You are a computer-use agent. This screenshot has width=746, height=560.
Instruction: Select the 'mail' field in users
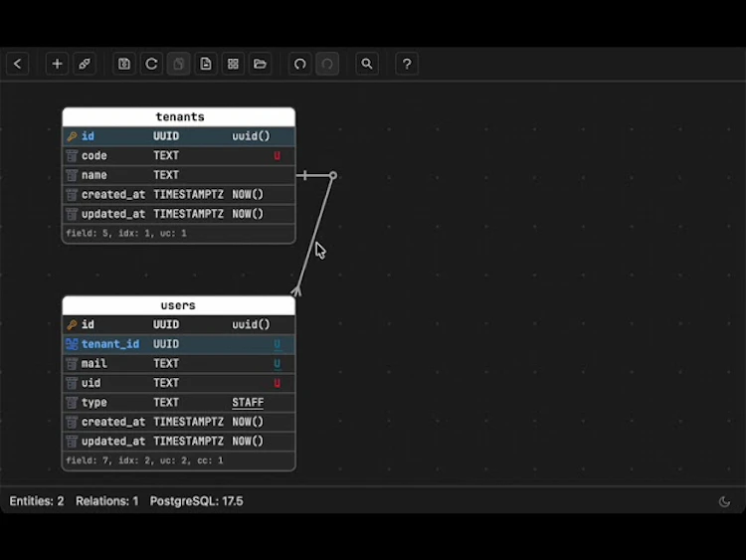tap(94, 363)
